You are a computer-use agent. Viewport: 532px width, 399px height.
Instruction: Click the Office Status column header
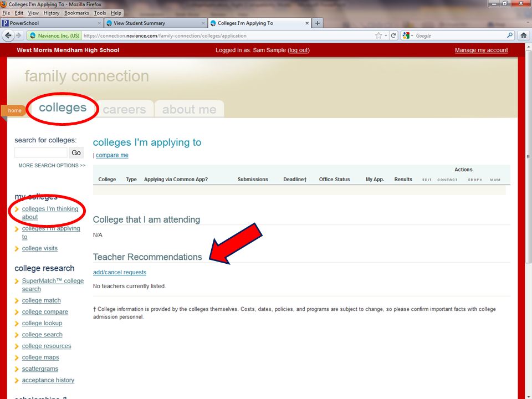coord(334,180)
